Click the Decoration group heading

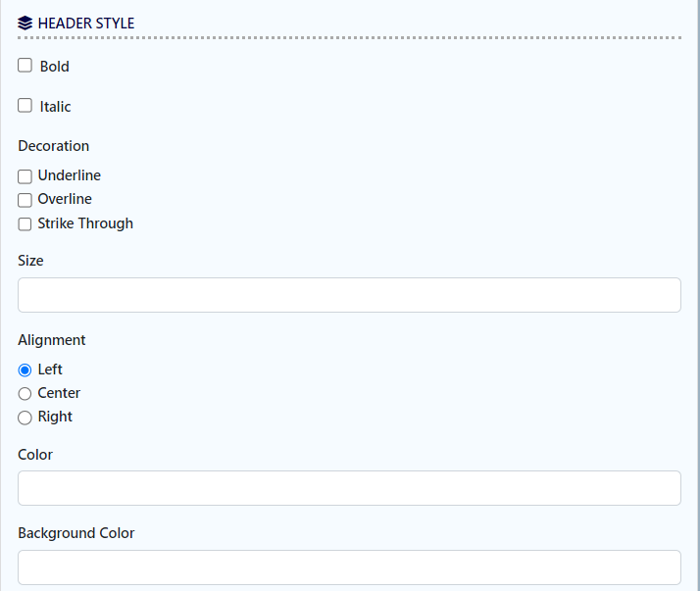(53, 146)
